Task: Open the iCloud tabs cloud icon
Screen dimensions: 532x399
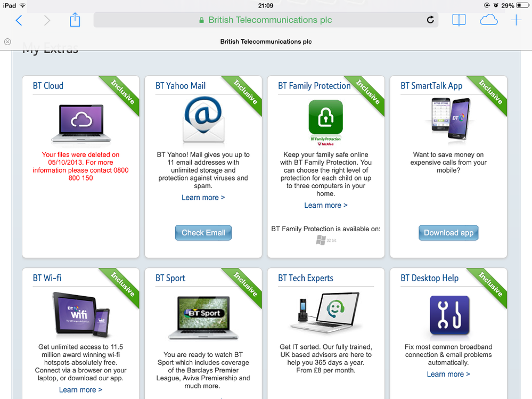Action: click(488, 20)
